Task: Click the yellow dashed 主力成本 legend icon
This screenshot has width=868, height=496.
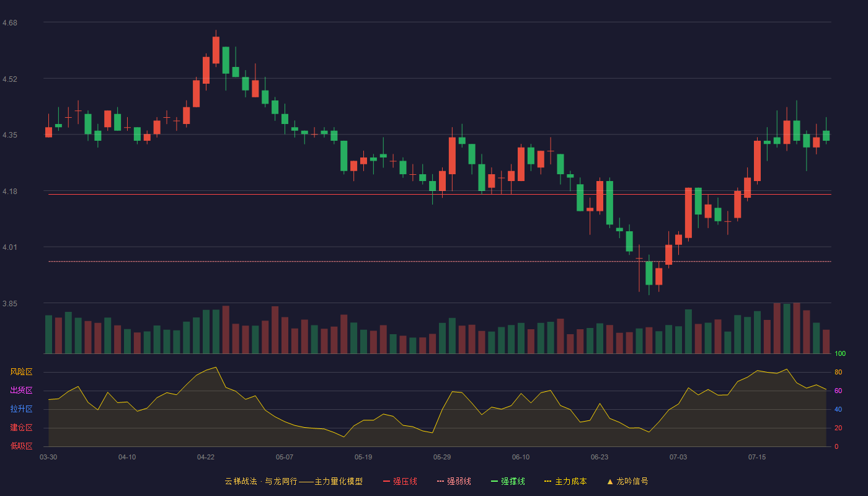Action: click(548, 481)
